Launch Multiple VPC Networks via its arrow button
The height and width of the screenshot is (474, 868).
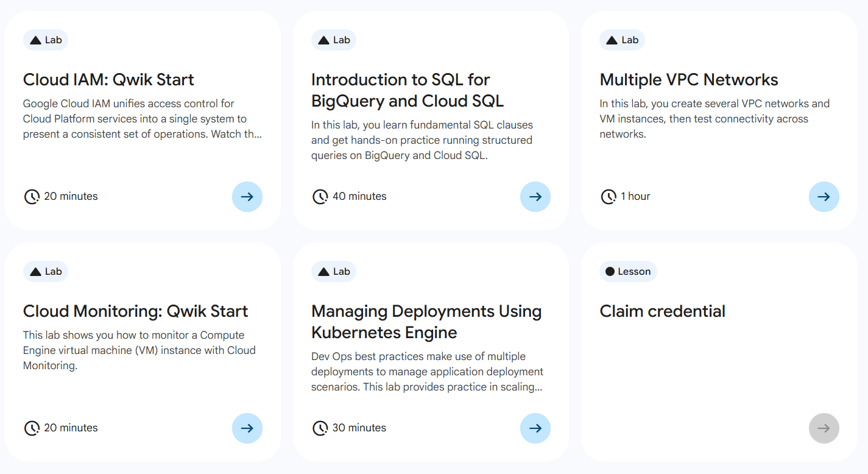[x=824, y=197]
